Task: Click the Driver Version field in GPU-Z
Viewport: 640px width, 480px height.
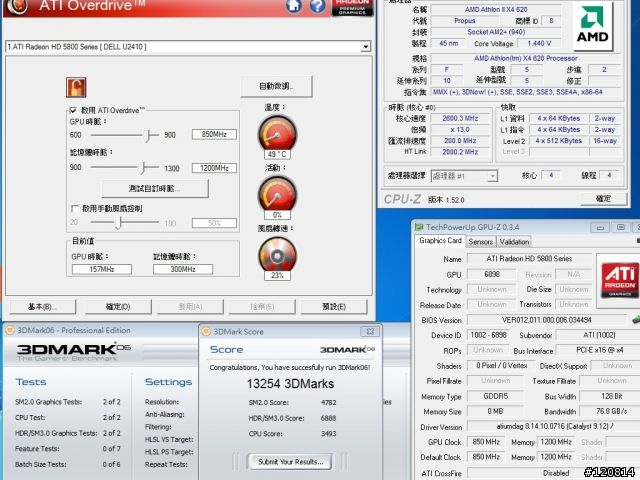Action: tap(553, 427)
